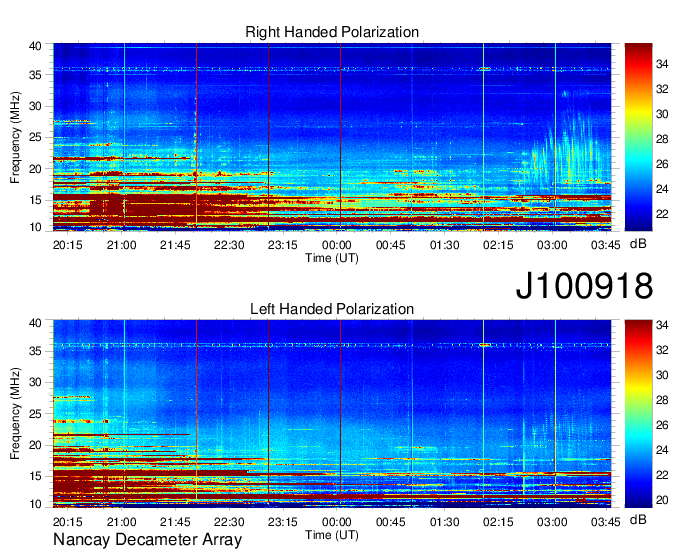The width and height of the screenshot is (680, 552).
Task: Click the 03:00 time tick under Right Handed plot
Action: (x=552, y=245)
